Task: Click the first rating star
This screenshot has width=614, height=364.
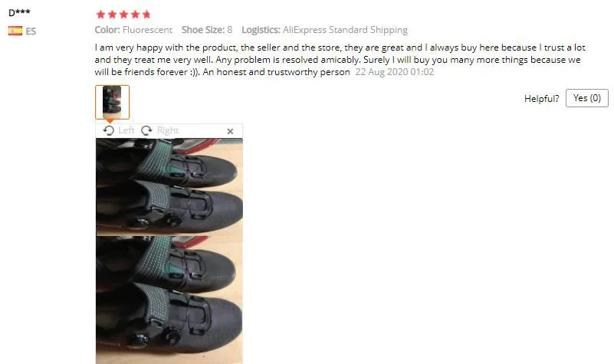Action: click(x=100, y=15)
